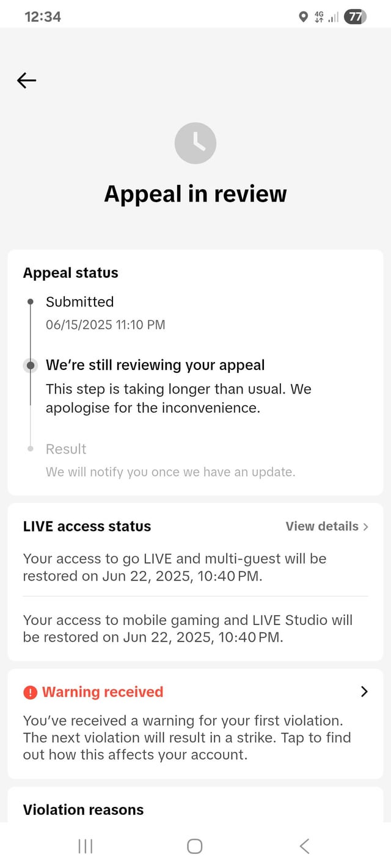
Task: Tap the Android navigation back button
Action: (x=305, y=845)
